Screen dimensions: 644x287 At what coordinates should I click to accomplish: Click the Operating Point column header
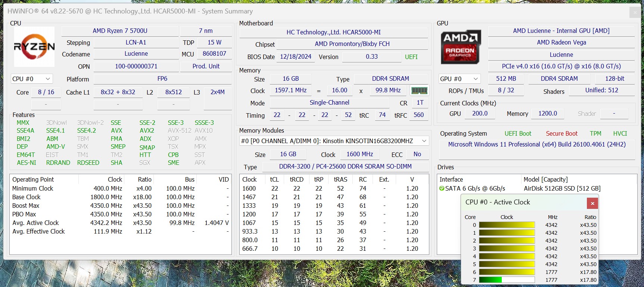(x=33, y=179)
